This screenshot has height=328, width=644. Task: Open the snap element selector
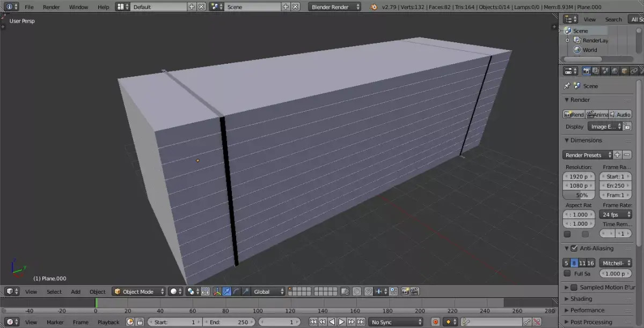click(x=381, y=292)
